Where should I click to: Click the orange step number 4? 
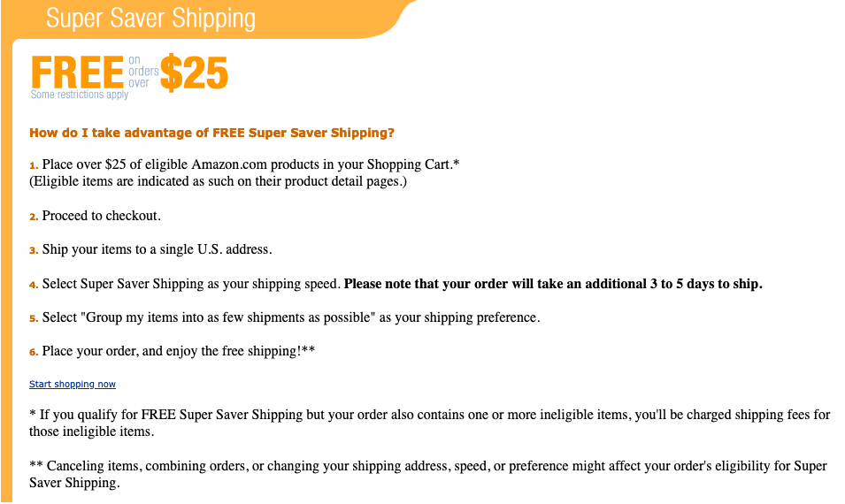(x=34, y=285)
